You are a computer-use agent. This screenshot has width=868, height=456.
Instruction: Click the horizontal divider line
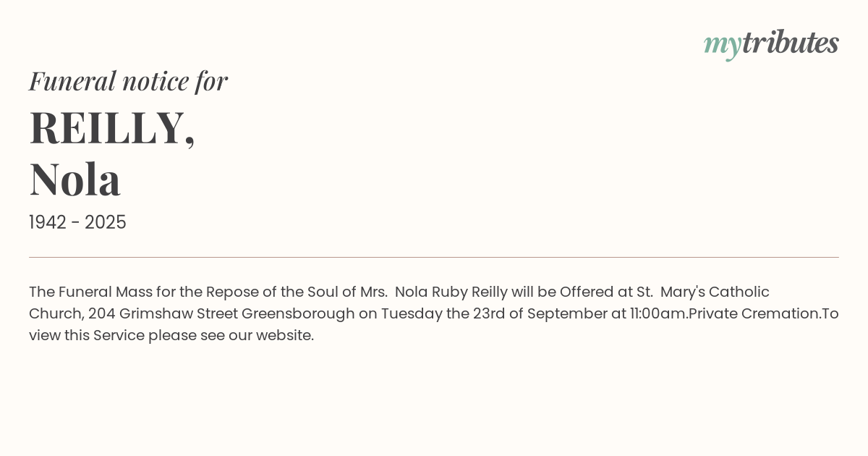434,257
